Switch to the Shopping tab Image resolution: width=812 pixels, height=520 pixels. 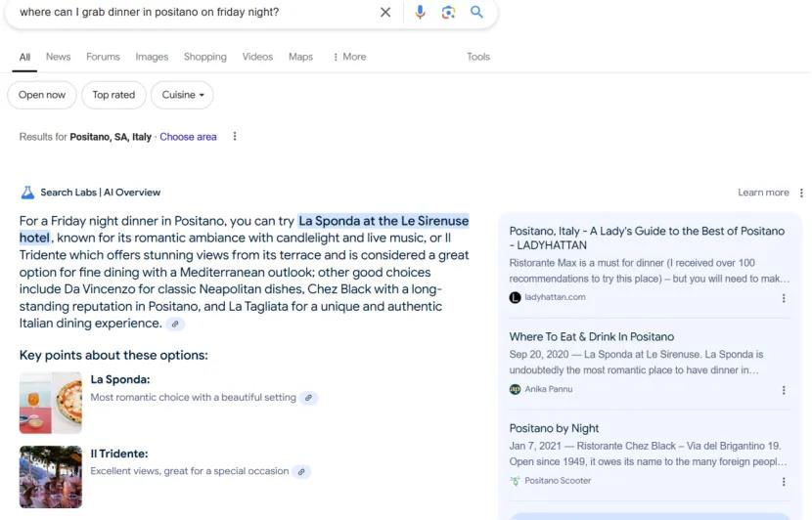point(205,57)
